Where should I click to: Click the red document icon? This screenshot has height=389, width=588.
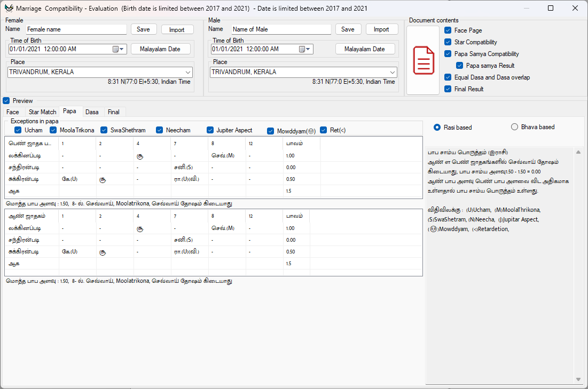tap(424, 60)
